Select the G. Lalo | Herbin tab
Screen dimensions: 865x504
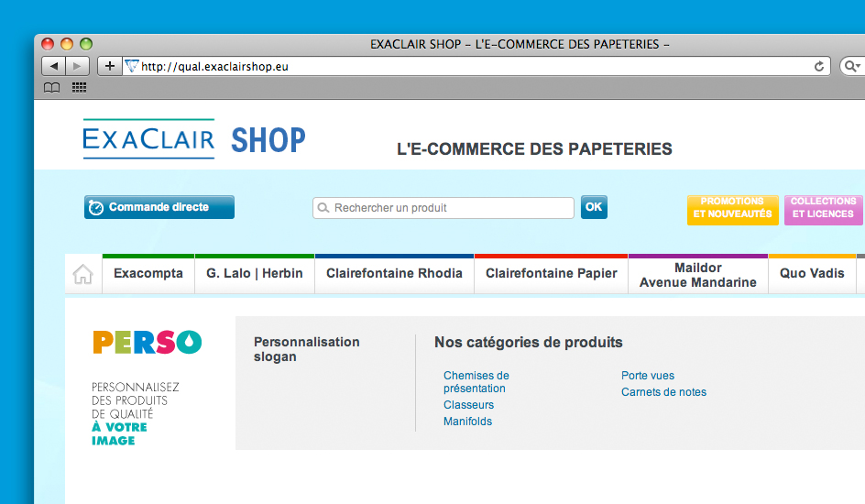tap(255, 273)
